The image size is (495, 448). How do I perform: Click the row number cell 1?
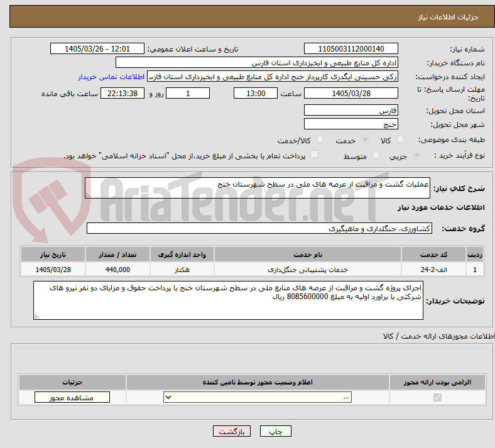pyautogui.click(x=475, y=270)
